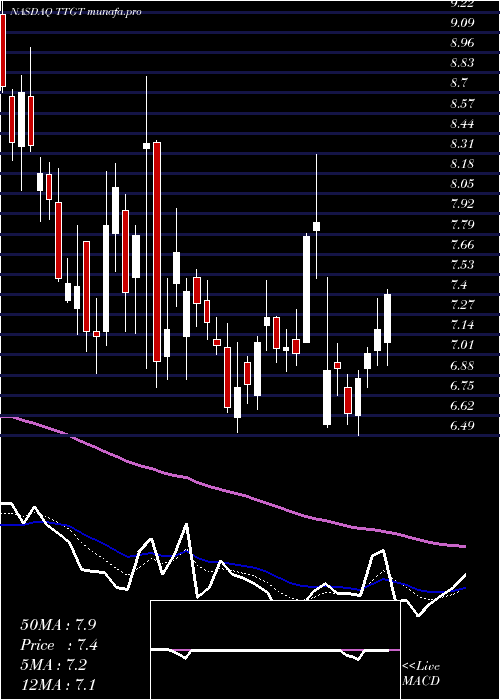
Task: Click the 7.79 price level label
Action: coord(462,225)
